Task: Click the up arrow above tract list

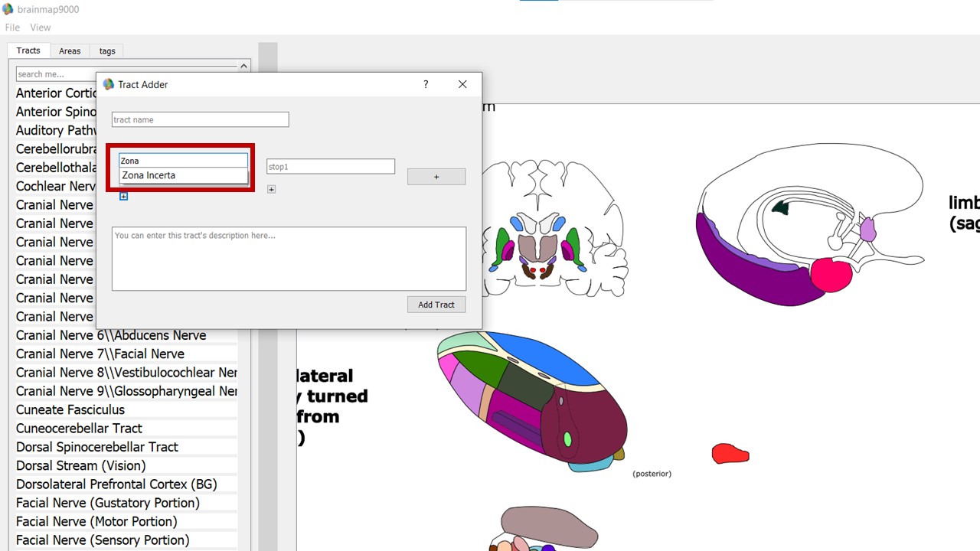Action: (x=244, y=67)
